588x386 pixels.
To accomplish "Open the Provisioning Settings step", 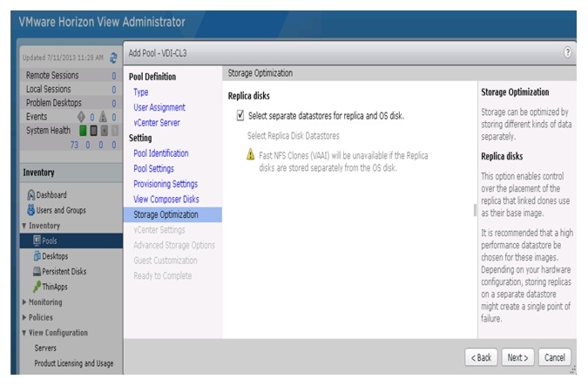I will click(x=166, y=184).
